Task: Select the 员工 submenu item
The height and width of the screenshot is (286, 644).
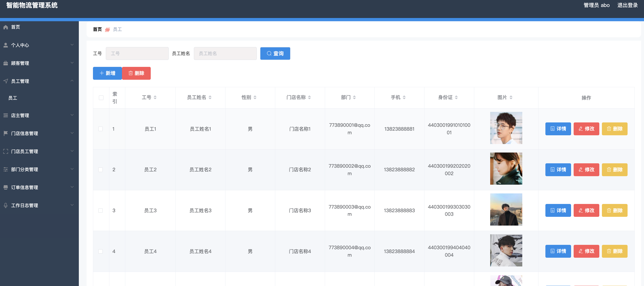Action: click(13, 98)
